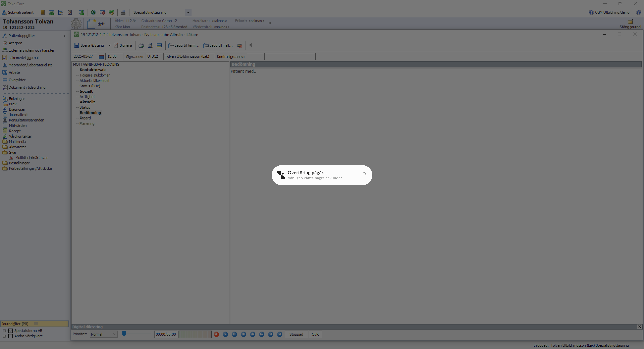Open Att göra in the sidebar
The image size is (644, 349).
[x=15, y=43]
